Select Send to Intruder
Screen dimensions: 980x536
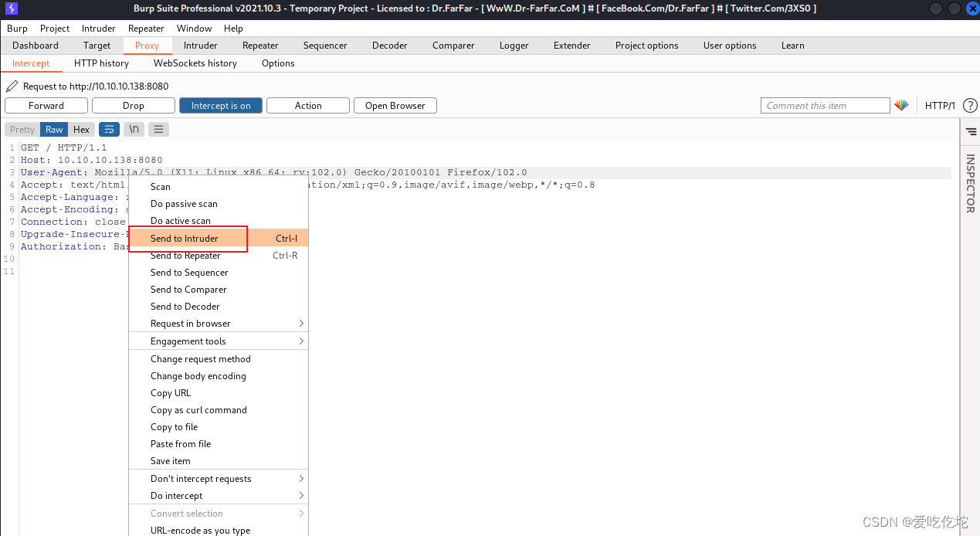(x=219, y=239)
